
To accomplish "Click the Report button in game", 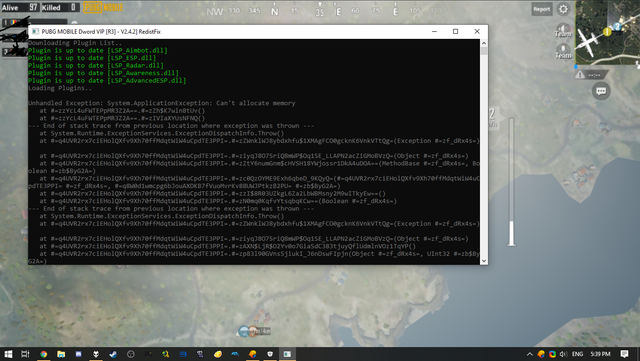I will tap(542, 9).
